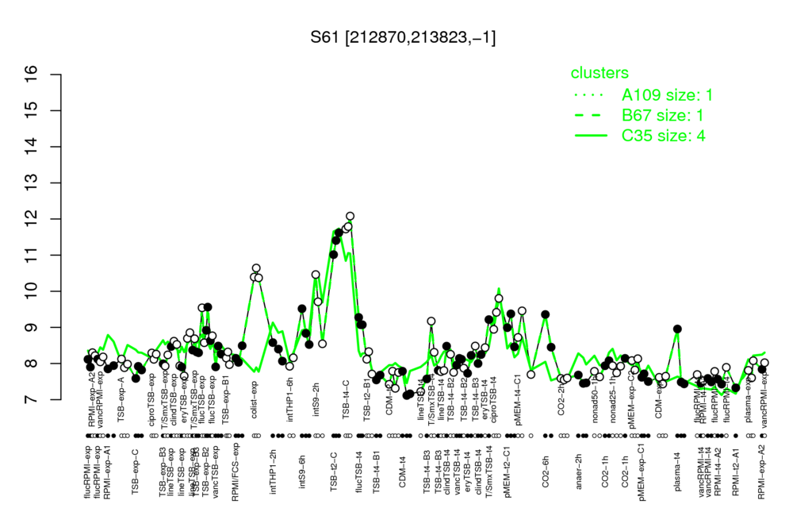Click the 'RPMI-t2-A1' bottom label
This screenshot has width=812, height=508.
735,471
